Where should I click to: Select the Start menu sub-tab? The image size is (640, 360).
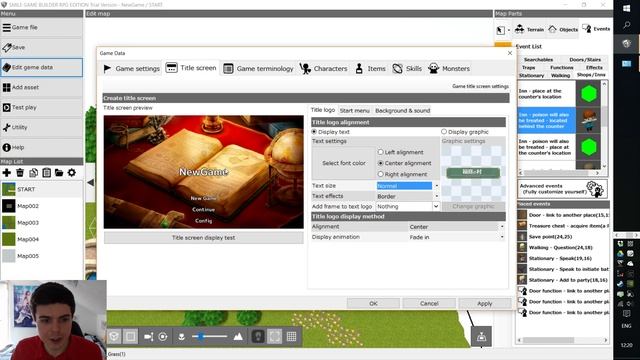[354, 111]
